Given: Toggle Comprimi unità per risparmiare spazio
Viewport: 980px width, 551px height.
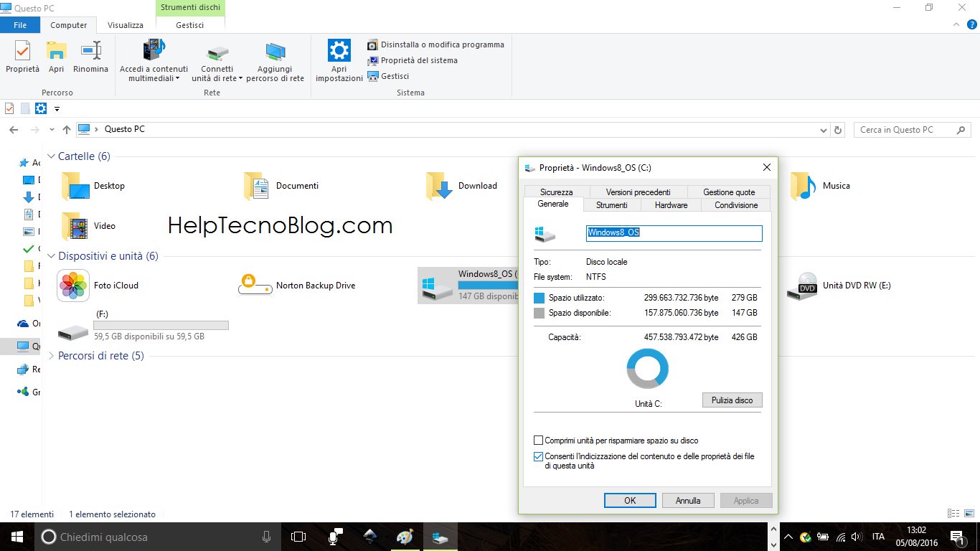Looking at the screenshot, I should pyautogui.click(x=539, y=441).
